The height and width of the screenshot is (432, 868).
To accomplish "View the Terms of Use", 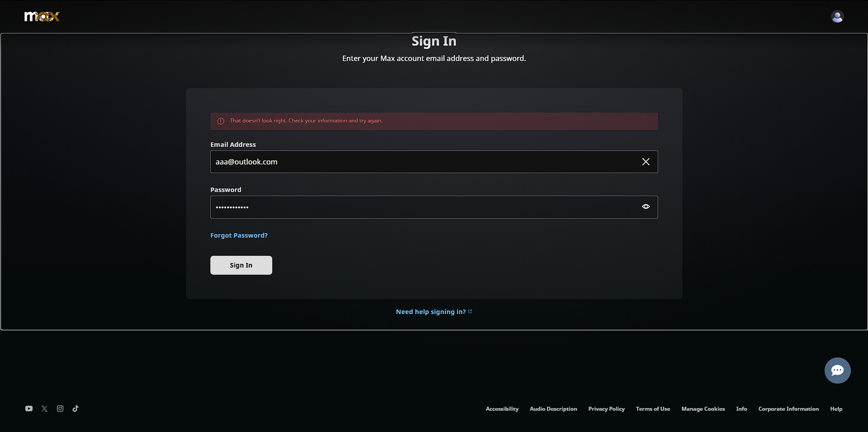I will pos(653,409).
